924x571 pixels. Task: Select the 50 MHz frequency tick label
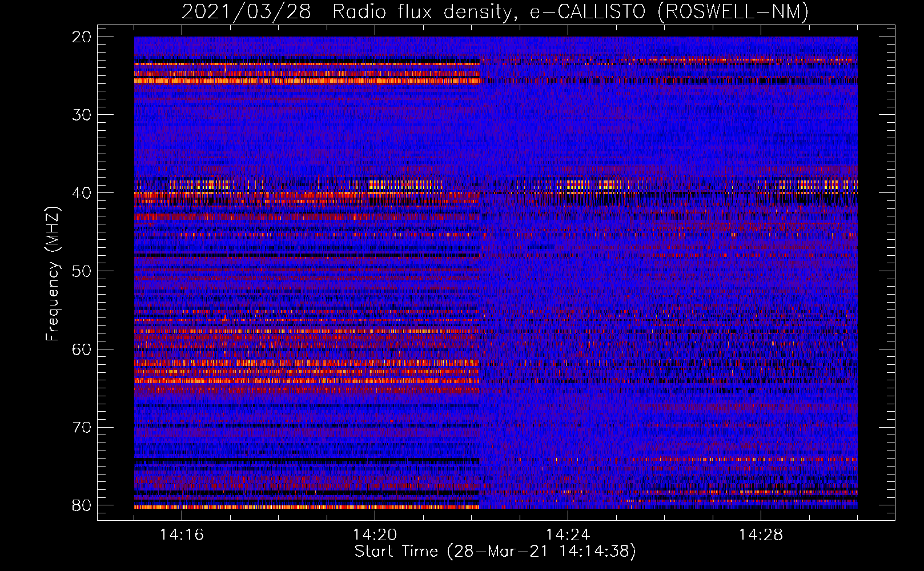point(82,271)
